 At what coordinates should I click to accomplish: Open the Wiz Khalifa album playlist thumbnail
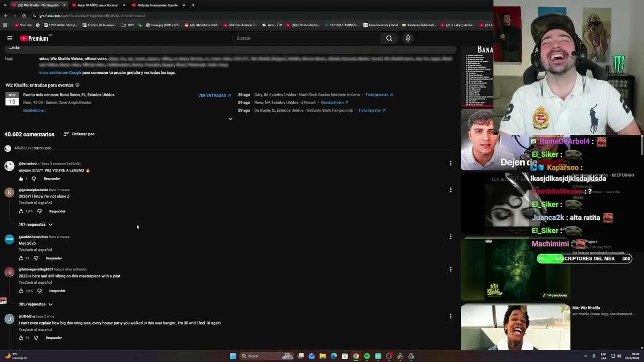pos(515,269)
